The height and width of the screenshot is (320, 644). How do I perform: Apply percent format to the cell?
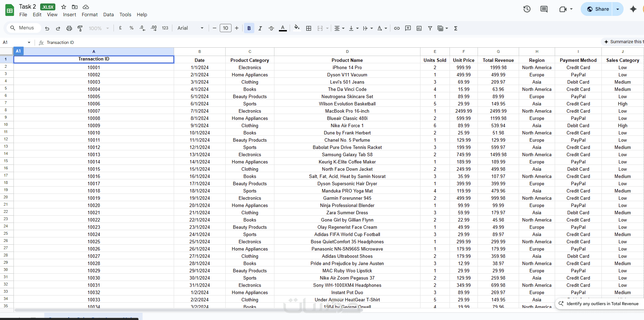(x=131, y=28)
